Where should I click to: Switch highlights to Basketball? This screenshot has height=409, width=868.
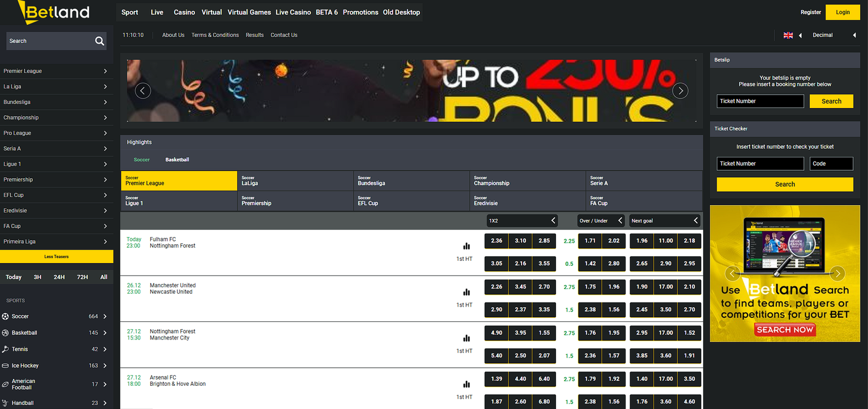[x=177, y=160]
